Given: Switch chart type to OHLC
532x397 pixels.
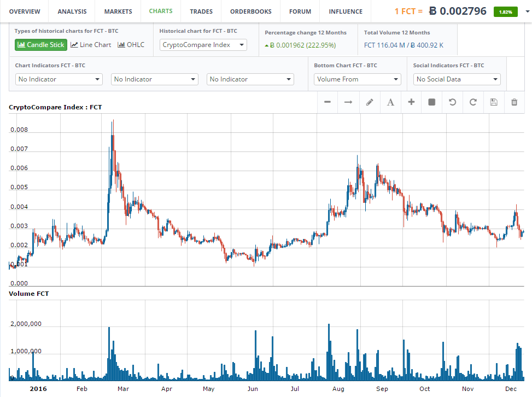Looking at the screenshot, I should tap(131, 45).
